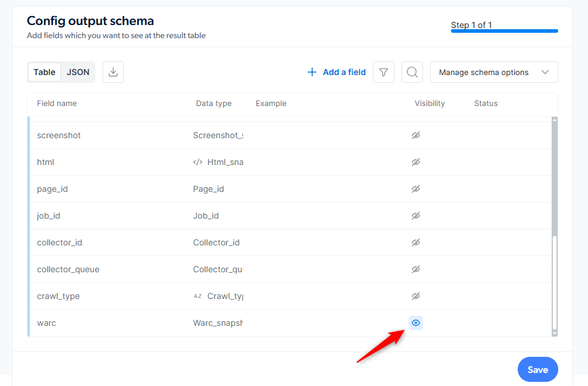Expand the Manage schema options dropdown
Image resolution: width=588 pixels, height=386 pixels.
[x=493, y=72]
